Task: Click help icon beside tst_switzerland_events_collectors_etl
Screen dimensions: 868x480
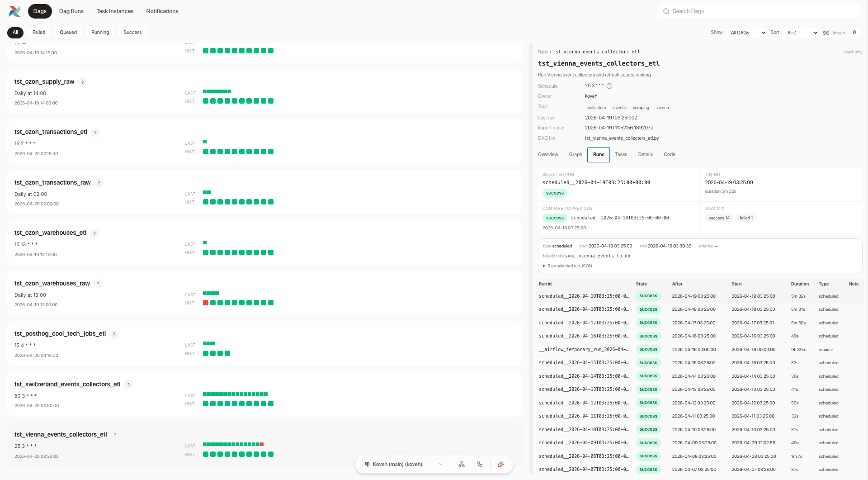Action: pyautogui.click(x=128, y=385)
